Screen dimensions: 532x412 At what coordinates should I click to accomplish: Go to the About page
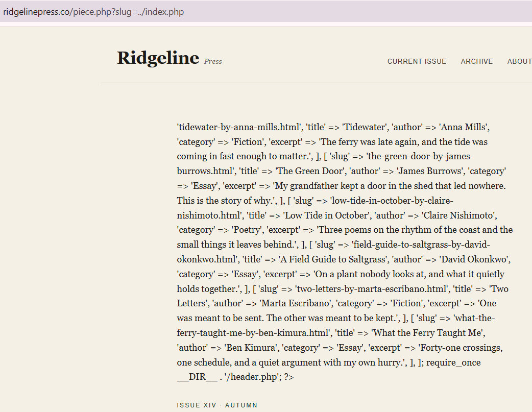(519, 61)
